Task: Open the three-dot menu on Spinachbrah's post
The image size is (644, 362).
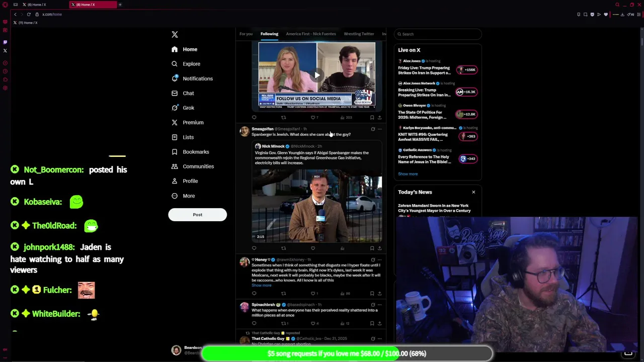Action: coord(379,305)
